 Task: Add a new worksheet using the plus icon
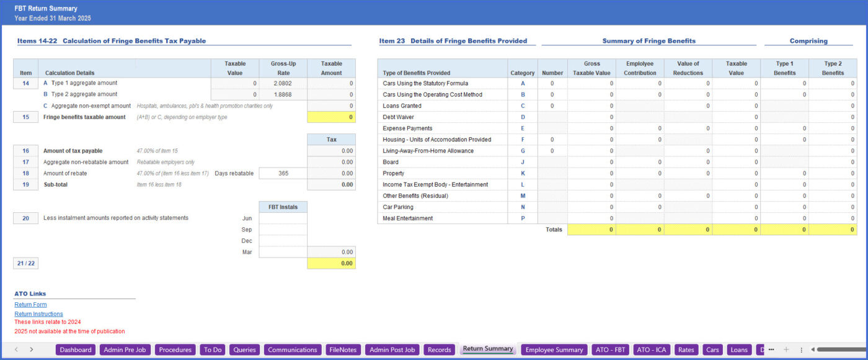pos(785,349)
